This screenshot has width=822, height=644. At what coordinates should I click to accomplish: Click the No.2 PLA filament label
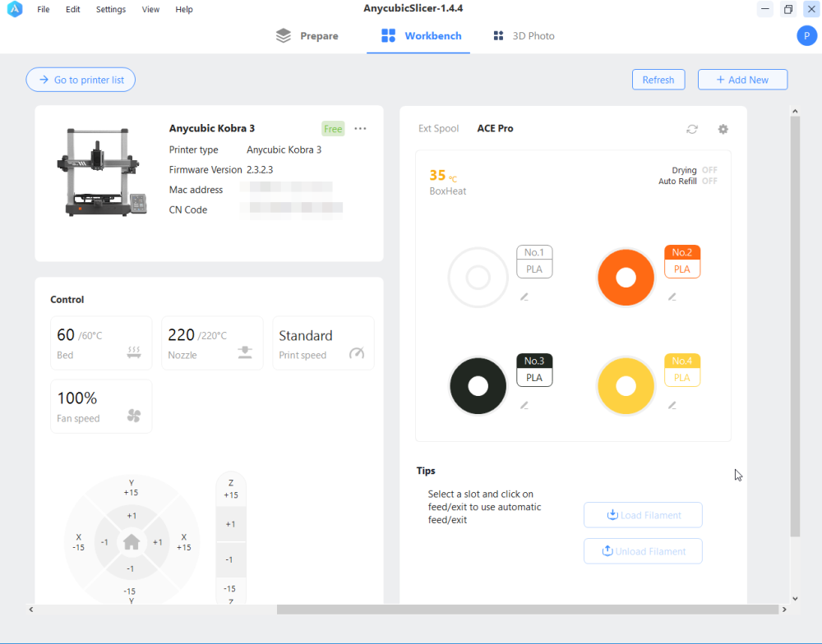682,261
